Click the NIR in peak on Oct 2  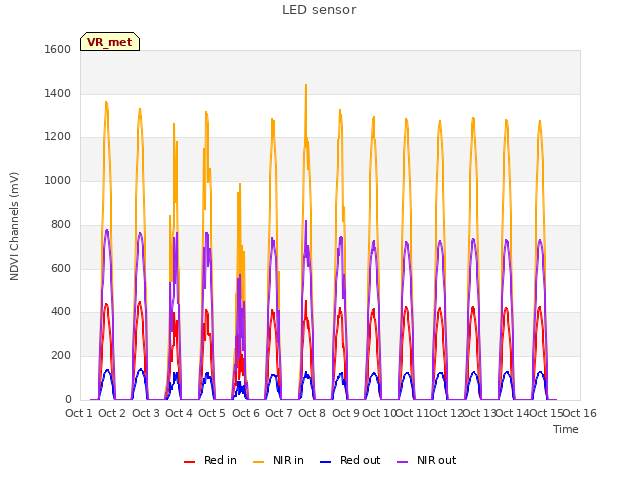(x=107, y=103)
